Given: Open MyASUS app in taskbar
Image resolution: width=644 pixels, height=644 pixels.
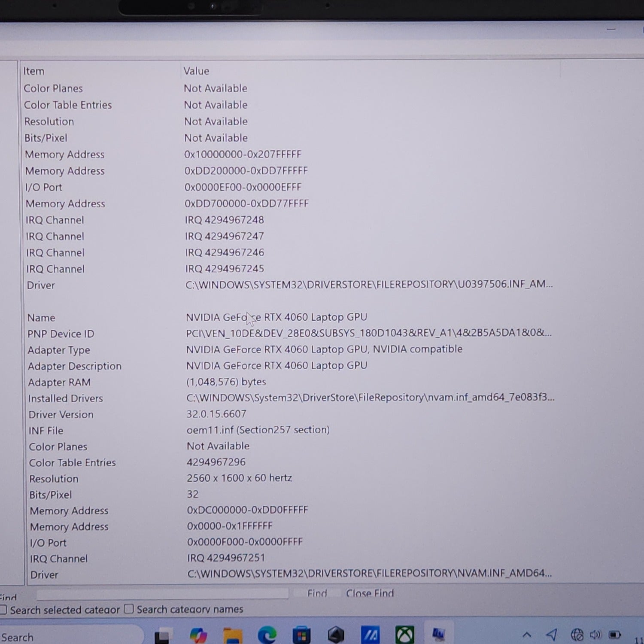Looking at the screenshot, I should coord(370,635).
